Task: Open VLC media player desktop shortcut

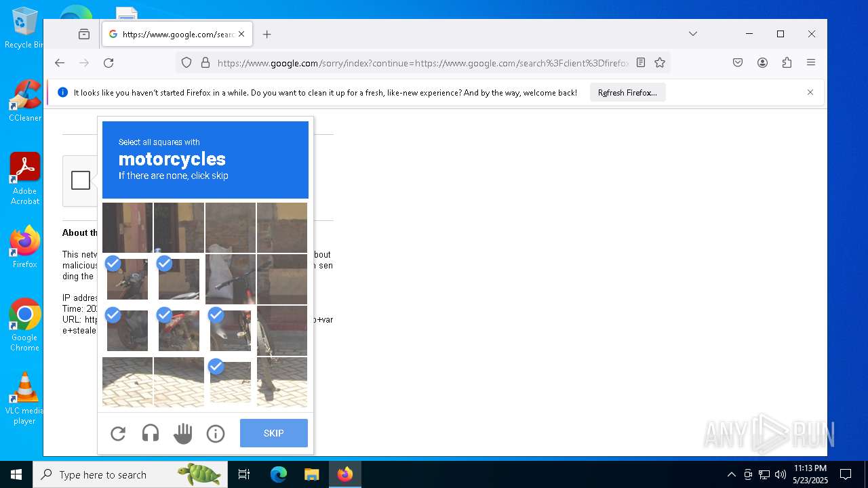Action: (24, 399)
